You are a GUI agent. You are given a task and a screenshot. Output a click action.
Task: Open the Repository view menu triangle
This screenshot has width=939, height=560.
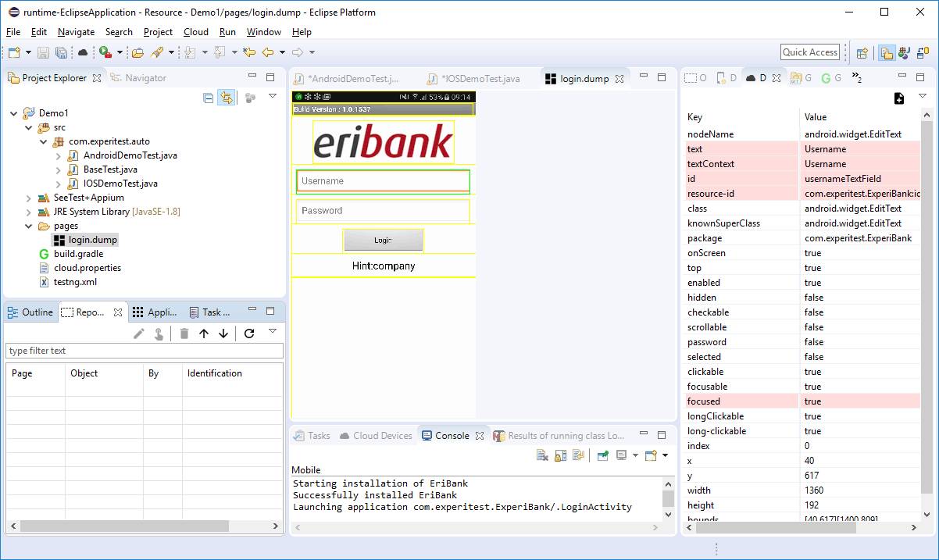[273, 331]
